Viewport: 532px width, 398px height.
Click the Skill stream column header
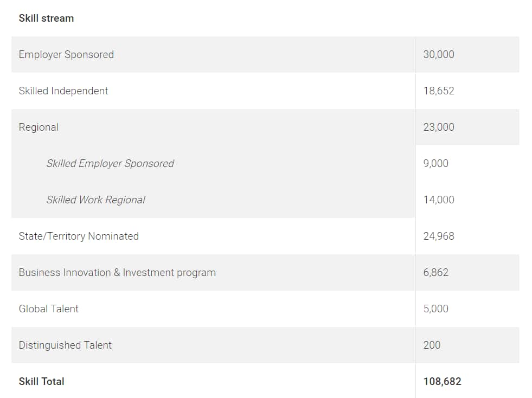click(46, 18)
